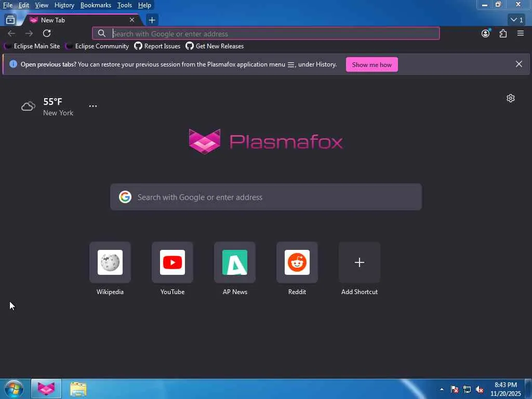This screenshot has height=399, width=532.
Task: Click the network tray icon
Action: tap(467, 389)
